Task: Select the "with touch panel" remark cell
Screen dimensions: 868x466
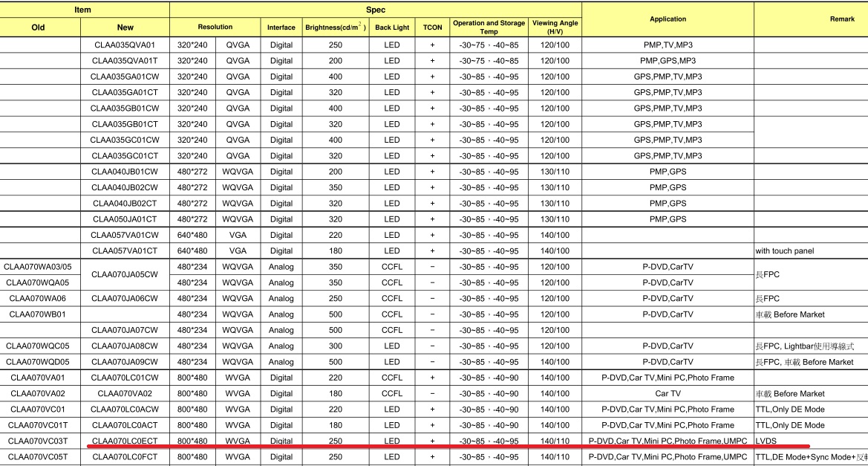Action: [784, 251]
